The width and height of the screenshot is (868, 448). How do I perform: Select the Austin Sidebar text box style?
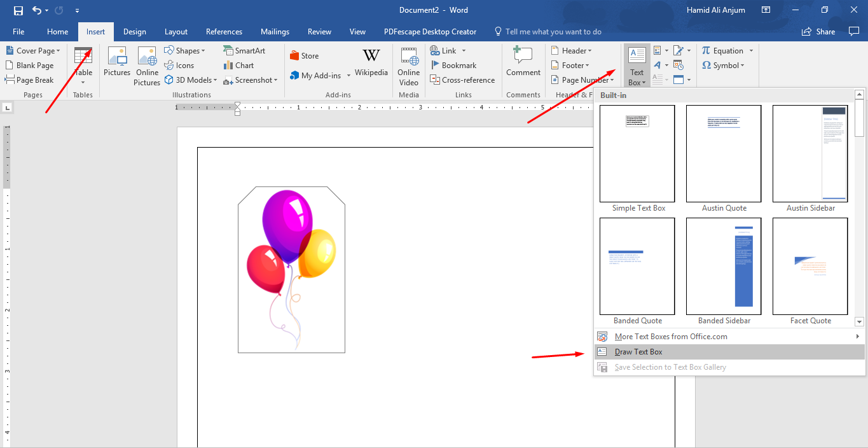tap(809, 153)
